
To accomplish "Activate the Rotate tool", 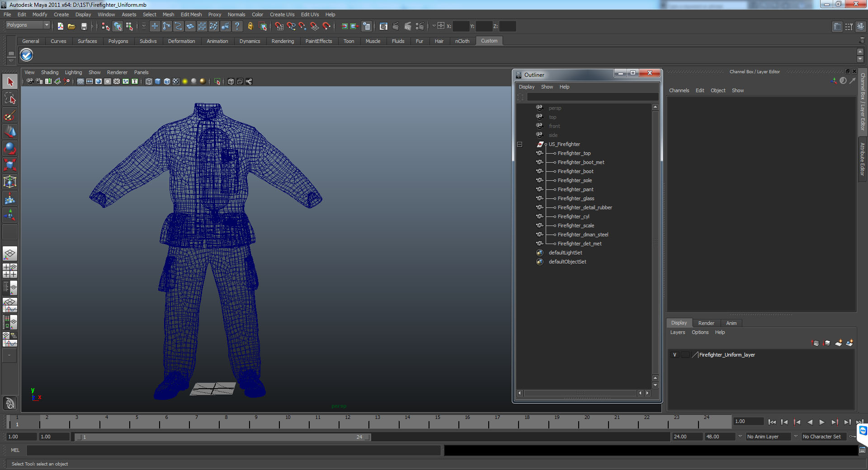I will (10, 149).
